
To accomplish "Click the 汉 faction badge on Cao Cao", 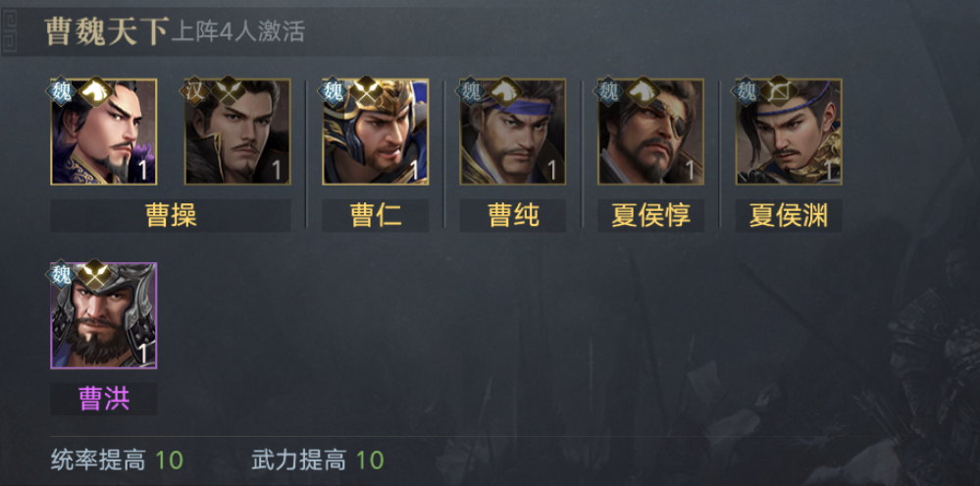I will pos(194,91).
